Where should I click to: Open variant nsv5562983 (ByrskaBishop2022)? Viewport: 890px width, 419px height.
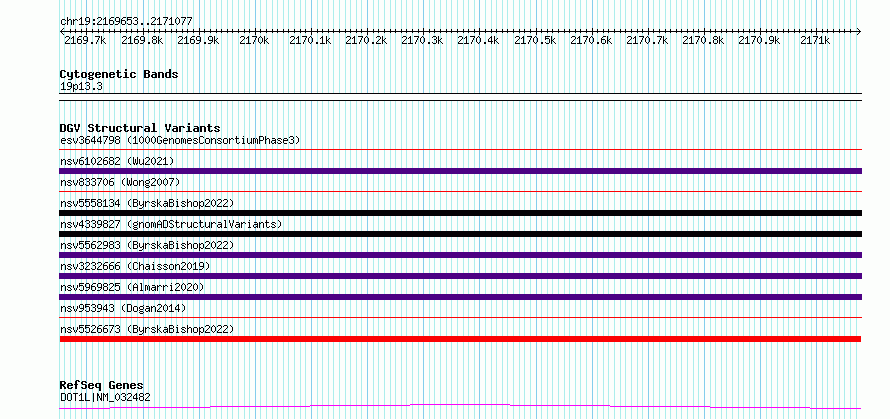click(147, 245)
